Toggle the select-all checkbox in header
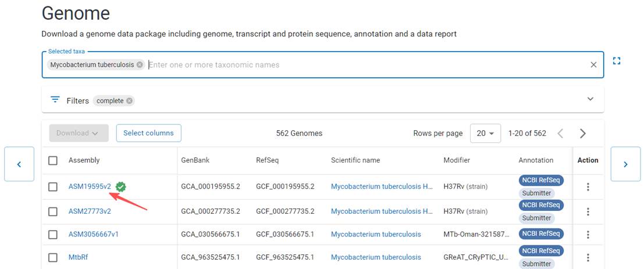Image resolution: width=644 pixels, height=269 pixels. 53,160
